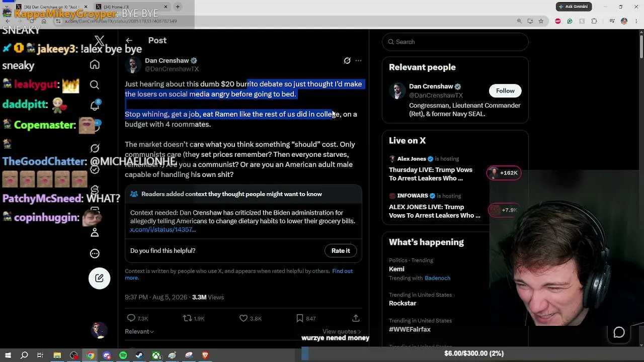Open the post's three-dot More menu
Viewport: 644px width, 362px height.
[358, 60]
